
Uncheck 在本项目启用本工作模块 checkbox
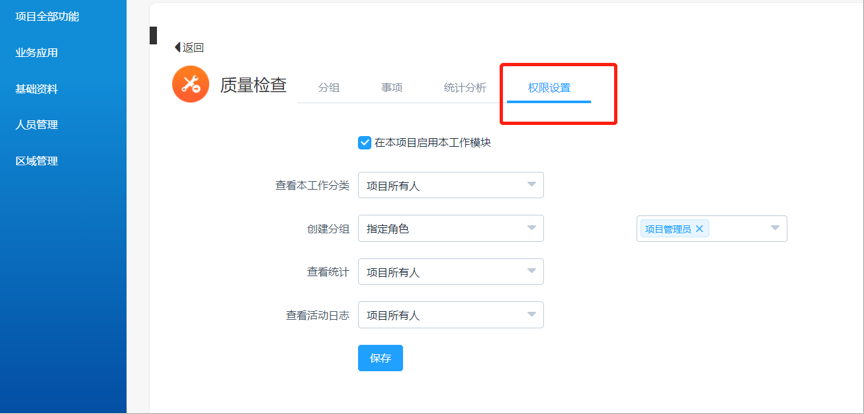(x=364, y=143)
